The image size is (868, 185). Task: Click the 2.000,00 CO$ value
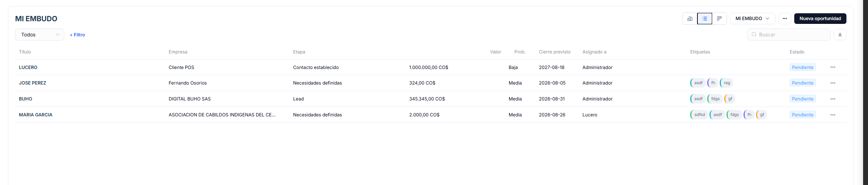tap(424, 115)
